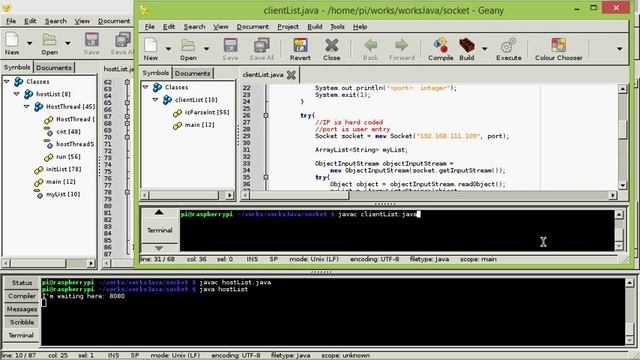Screen dimensions: 640x360
Task: Compile the current file with Compile icon
Action: [x=440, y=45]
